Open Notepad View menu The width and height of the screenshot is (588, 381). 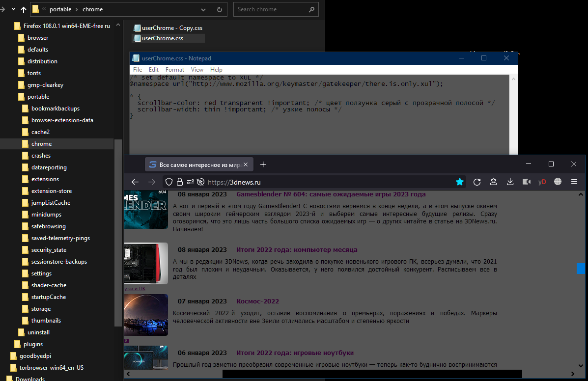click(197, 70)
